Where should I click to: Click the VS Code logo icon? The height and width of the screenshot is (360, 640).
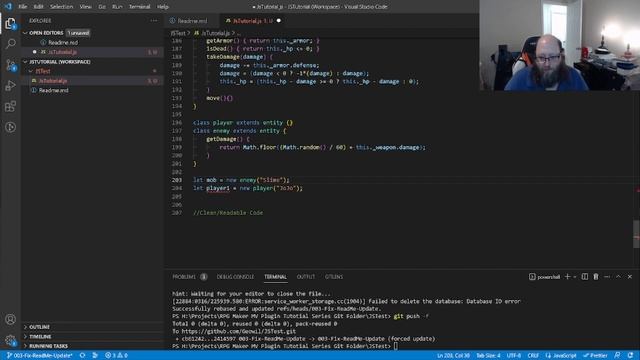(x=8, y=7)
